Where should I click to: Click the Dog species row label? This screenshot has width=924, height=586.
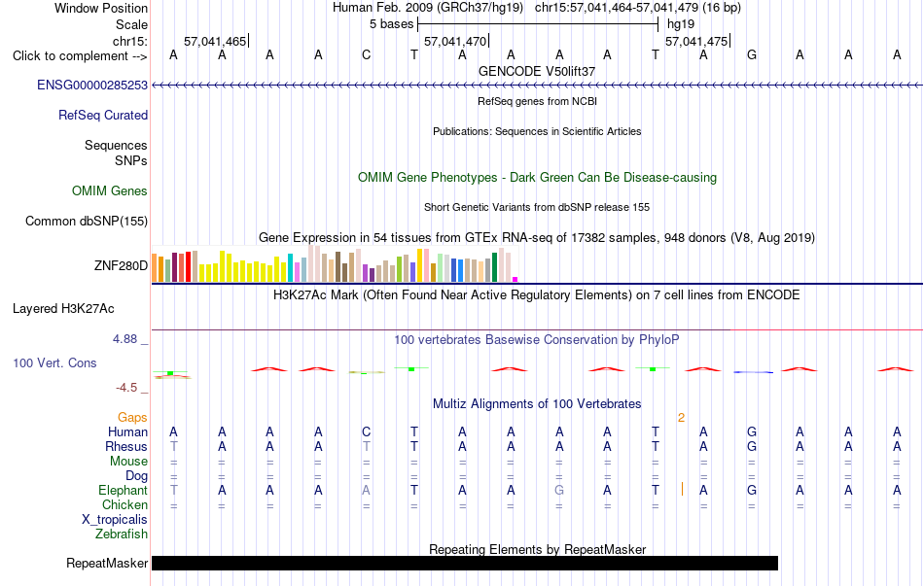(136, 475)
